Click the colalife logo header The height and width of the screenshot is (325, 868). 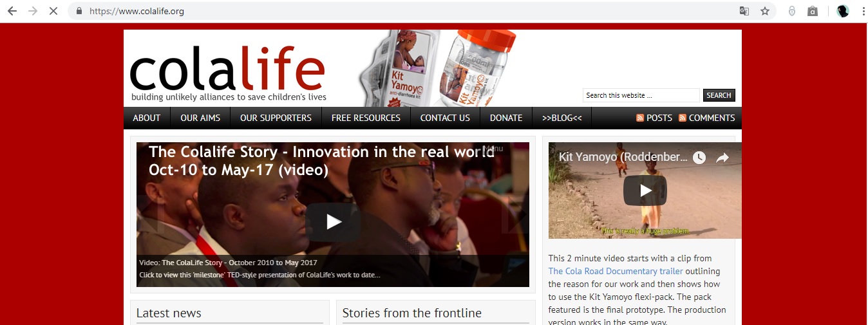pyautogui.click(x=228, y=71)
